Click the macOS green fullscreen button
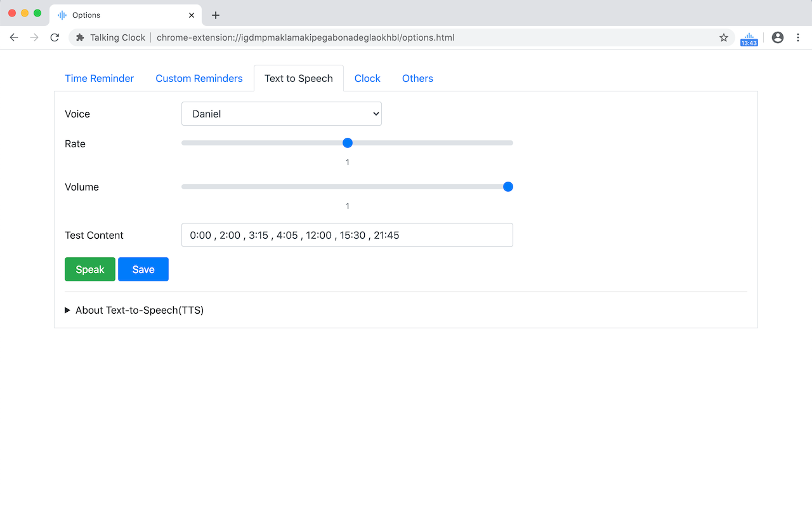The height and width of the screenshot is (508, 812). pyautogui.click(x=37, y=13)
